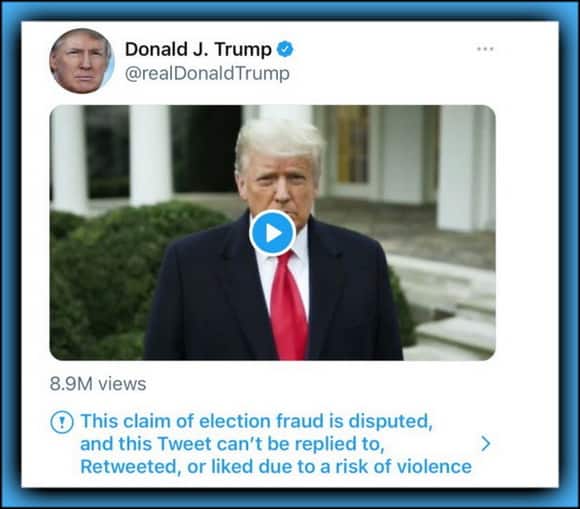Image resolution: width=580 pixels, height=509 pixels.
Task: Expand the disputed-claim notice via right chevron
Action: 486,444
